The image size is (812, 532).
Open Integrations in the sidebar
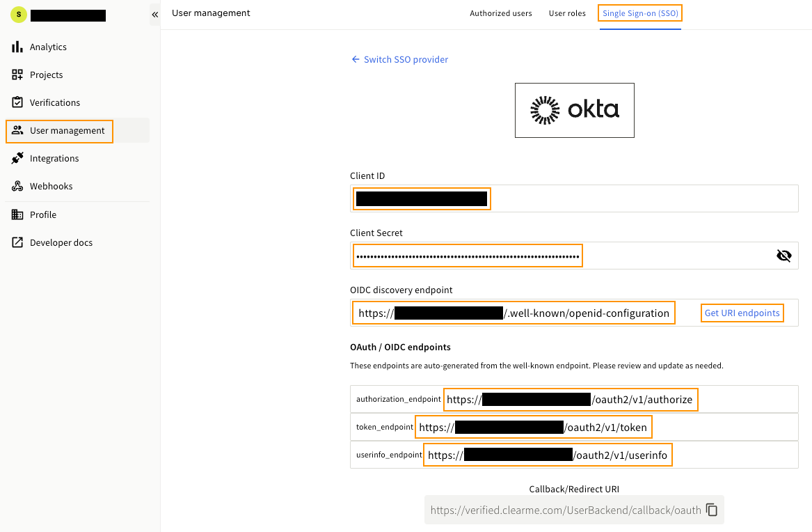pos(78,158)
